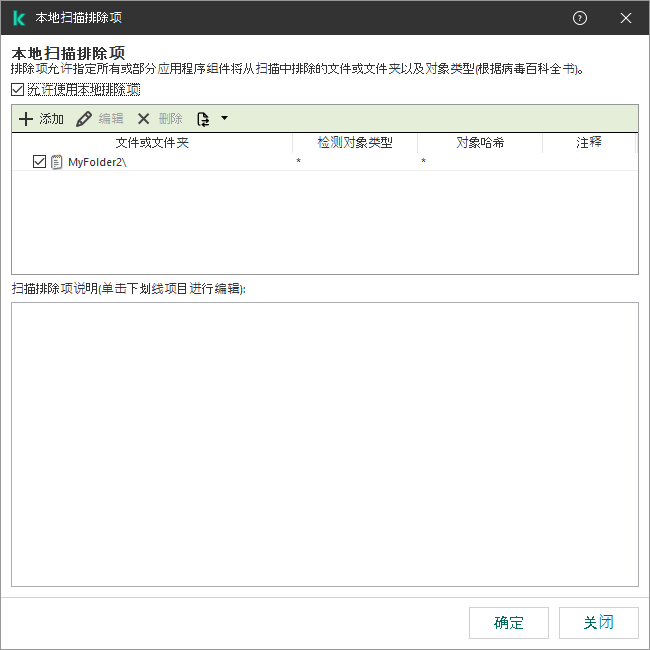Click the pencil 编辑 edit icon

pos(84,119)
